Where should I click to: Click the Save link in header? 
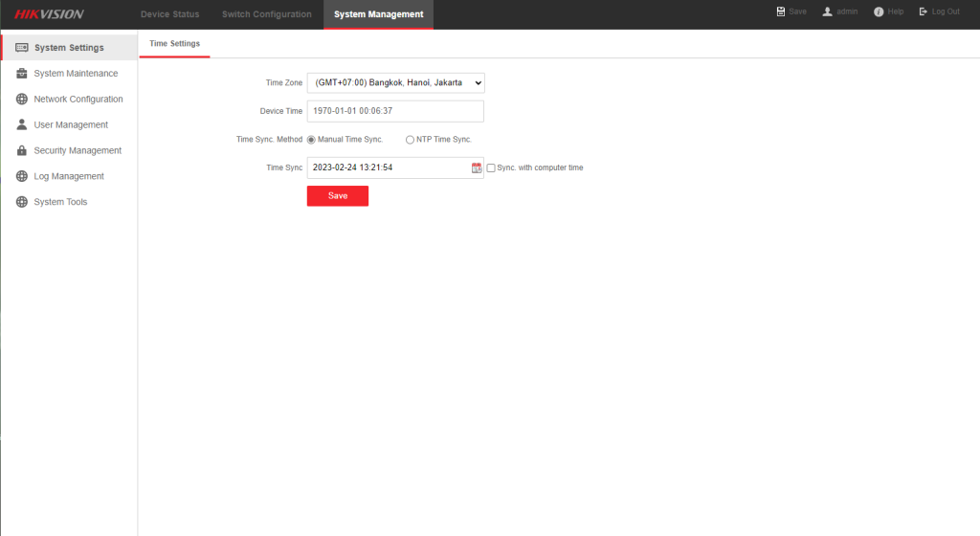click(x=797, y=11)
